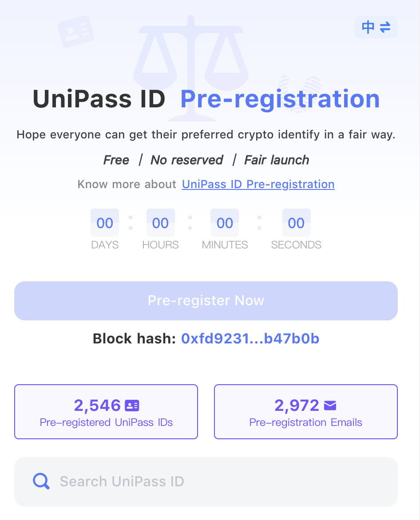Click the 2,546 pre-registered count number
Screen dimensions: 420x520
pos(97,405)
